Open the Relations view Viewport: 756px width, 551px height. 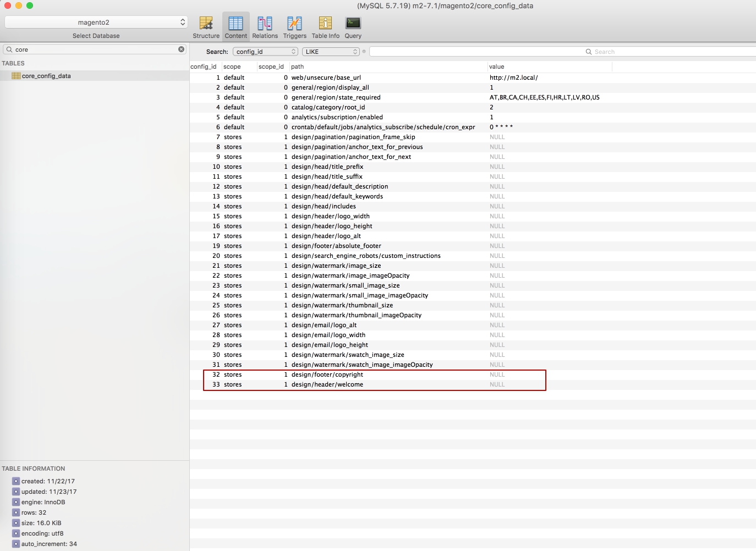point(265,27)
